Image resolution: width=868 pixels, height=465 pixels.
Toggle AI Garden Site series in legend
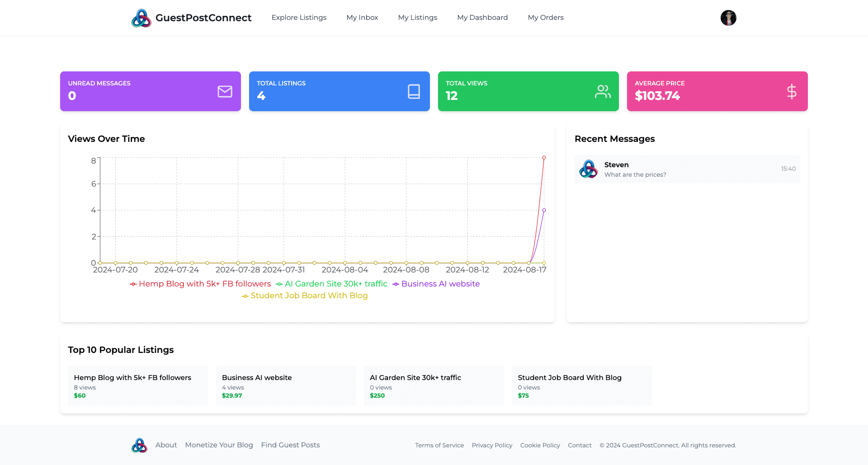point(332,284)
